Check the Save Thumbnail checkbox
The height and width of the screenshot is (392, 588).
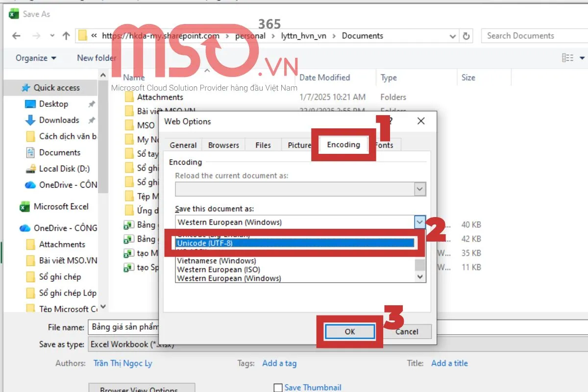pos(278,387)
